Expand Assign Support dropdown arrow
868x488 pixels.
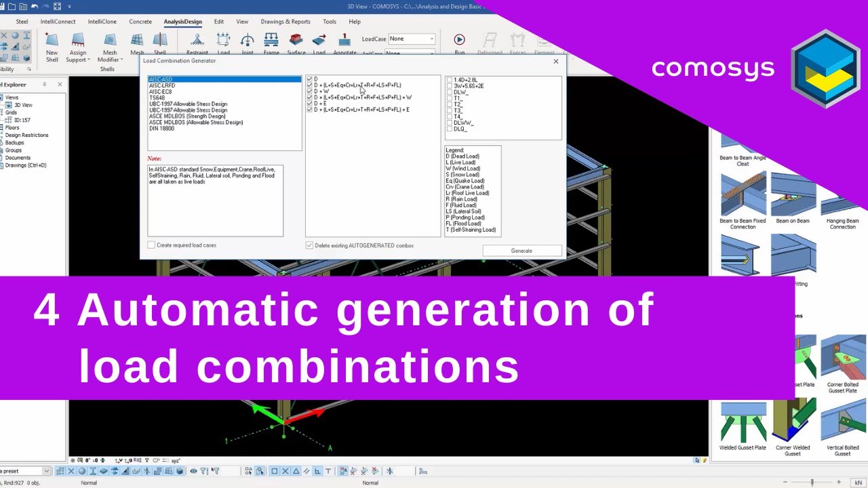pos(90,60)
